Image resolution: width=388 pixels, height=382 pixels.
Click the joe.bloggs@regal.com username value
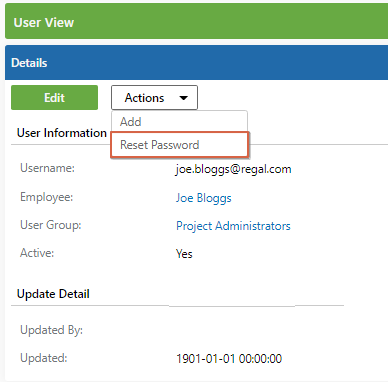click(234, 169)
